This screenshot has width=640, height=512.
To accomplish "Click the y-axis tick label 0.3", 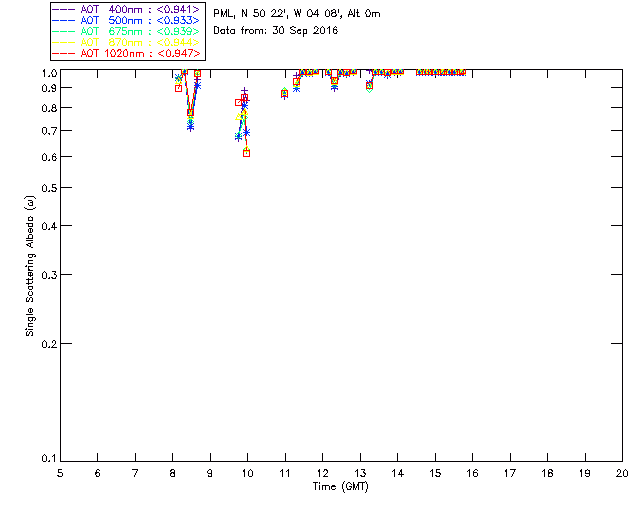I will [x=49, y=275].
